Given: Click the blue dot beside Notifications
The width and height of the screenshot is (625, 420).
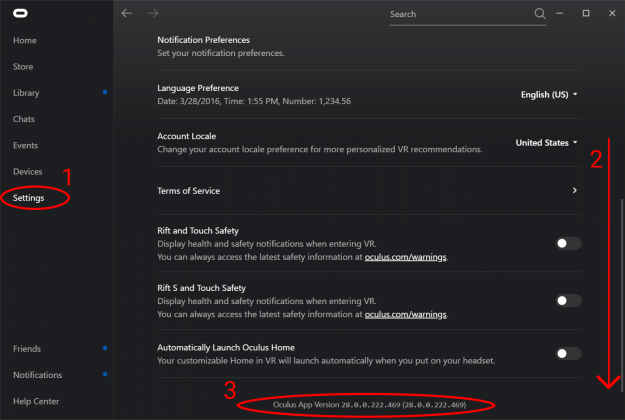Looking at the screenshot, I should pos(105,375).
